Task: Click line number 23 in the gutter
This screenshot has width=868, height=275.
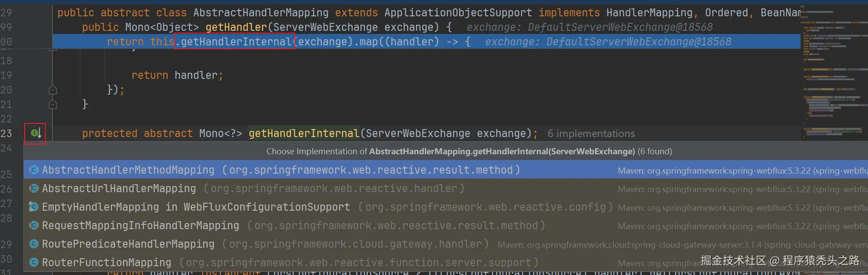Action: click(7, 134)
